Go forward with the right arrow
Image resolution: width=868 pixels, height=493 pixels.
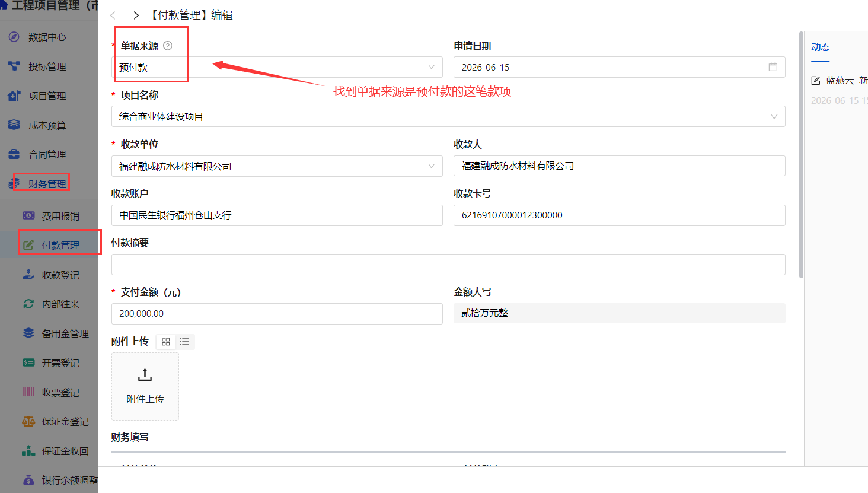(136, 15)
